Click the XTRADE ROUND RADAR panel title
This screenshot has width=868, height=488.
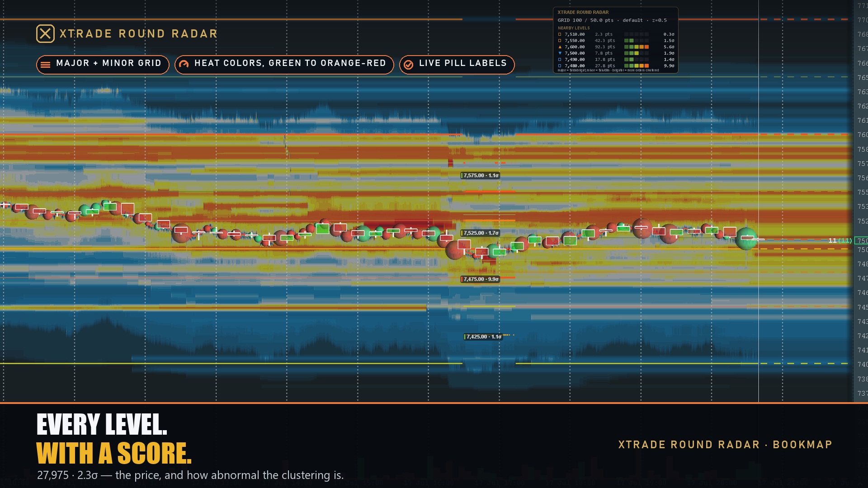tap(583, 12)
